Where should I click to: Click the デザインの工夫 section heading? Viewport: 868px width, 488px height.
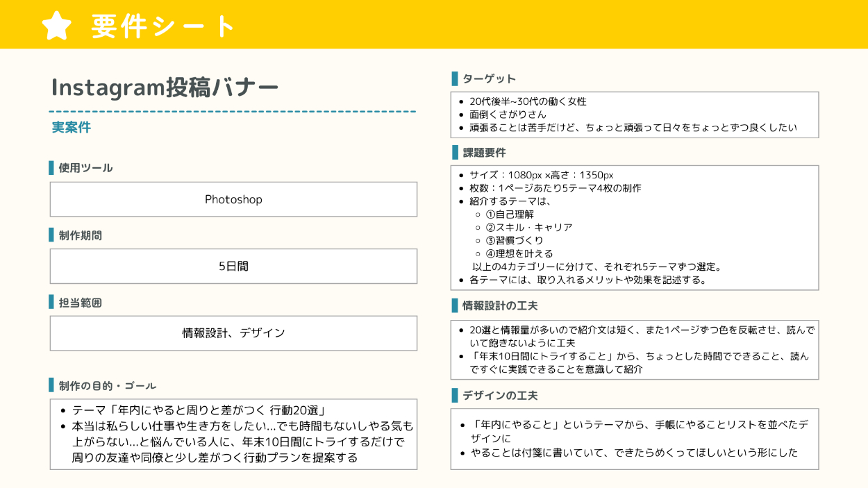coord(500,396)
